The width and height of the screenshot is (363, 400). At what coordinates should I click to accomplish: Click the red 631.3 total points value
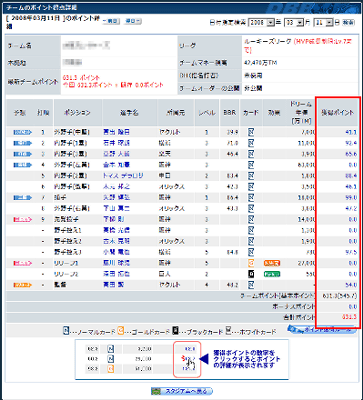(350, 317)
